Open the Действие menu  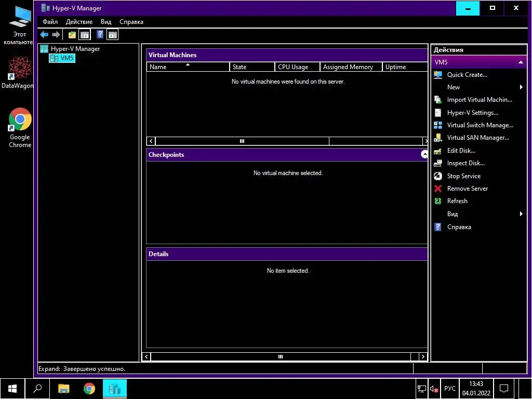(79, 22)
